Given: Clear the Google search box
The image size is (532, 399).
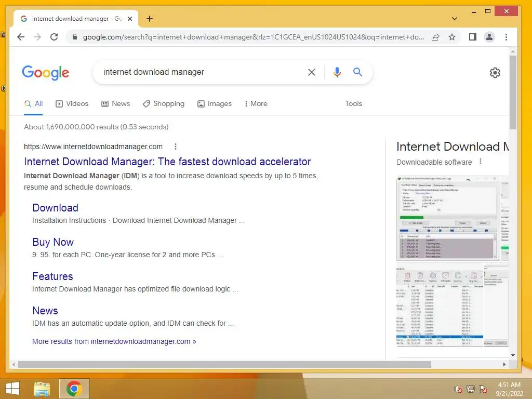Looking at the screenshot, I should (312, 72).
